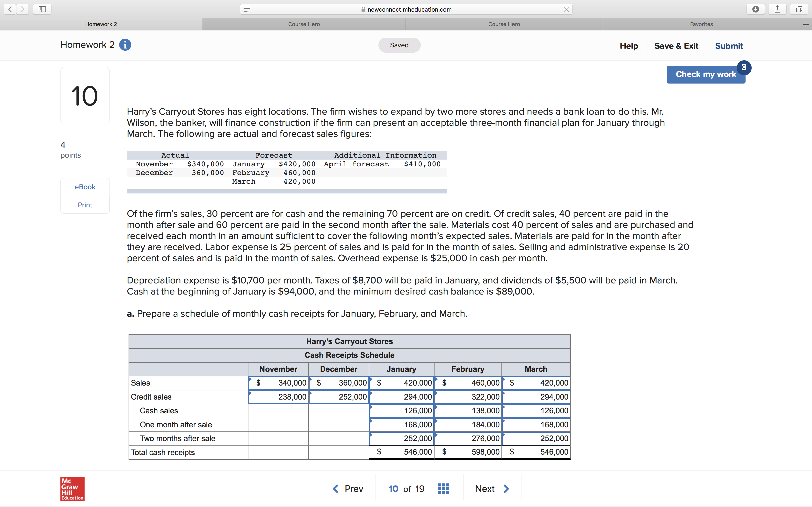Select the January Cash sales cell
Screen dimensions: 812x507
click(x=401, y=410)
